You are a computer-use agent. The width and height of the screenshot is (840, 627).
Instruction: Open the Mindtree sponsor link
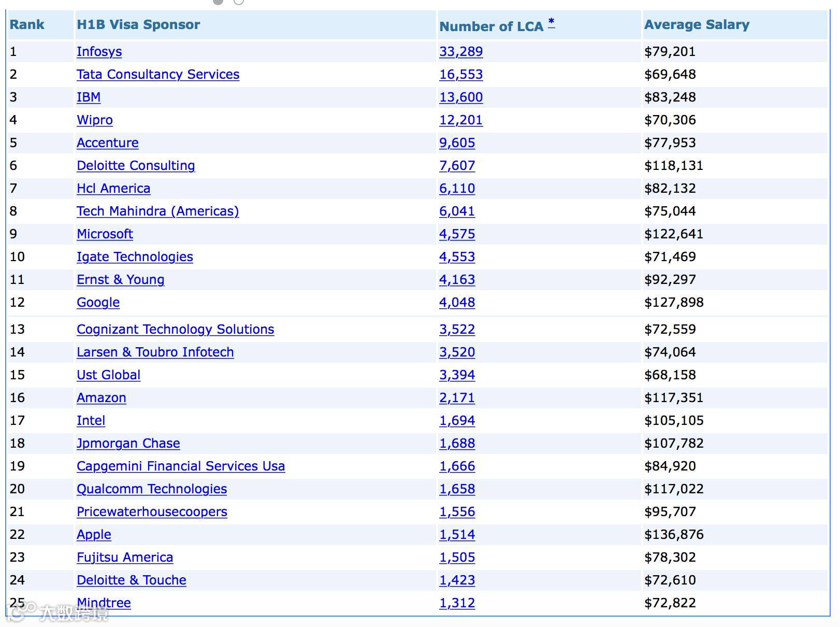click(104, 603)
